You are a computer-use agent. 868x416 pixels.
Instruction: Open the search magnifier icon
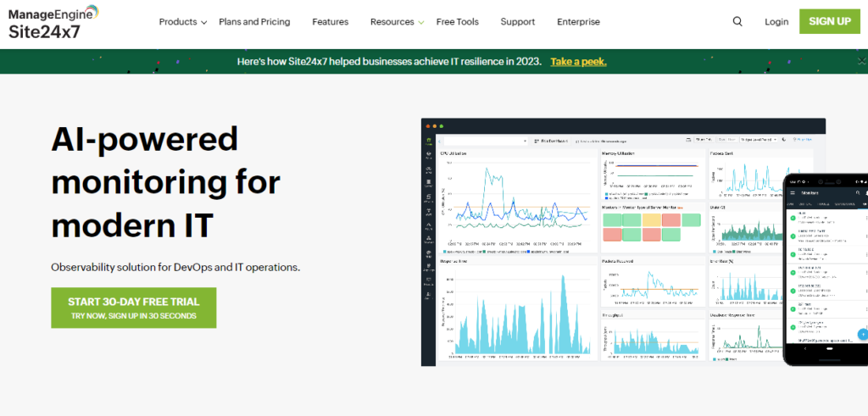pos(737,21)
